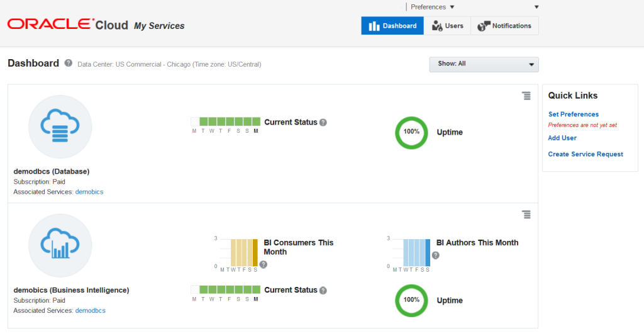Click help icon under BI Authors This Month
The image size is (644, 336).
[436, 255]
